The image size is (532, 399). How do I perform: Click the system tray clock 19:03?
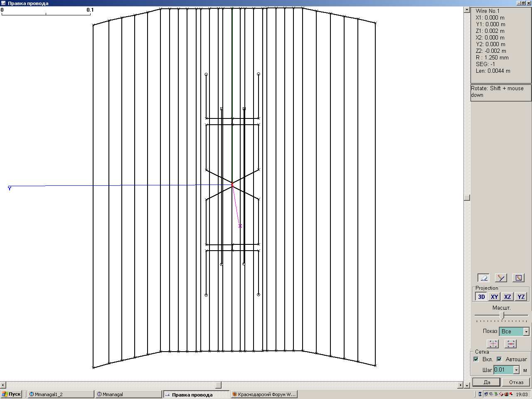click(x=522, y=394)
